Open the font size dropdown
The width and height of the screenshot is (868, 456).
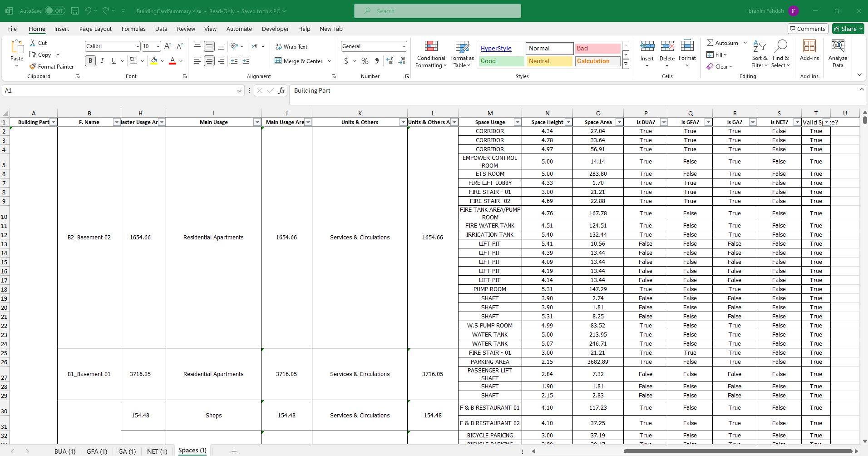point(158,46)
